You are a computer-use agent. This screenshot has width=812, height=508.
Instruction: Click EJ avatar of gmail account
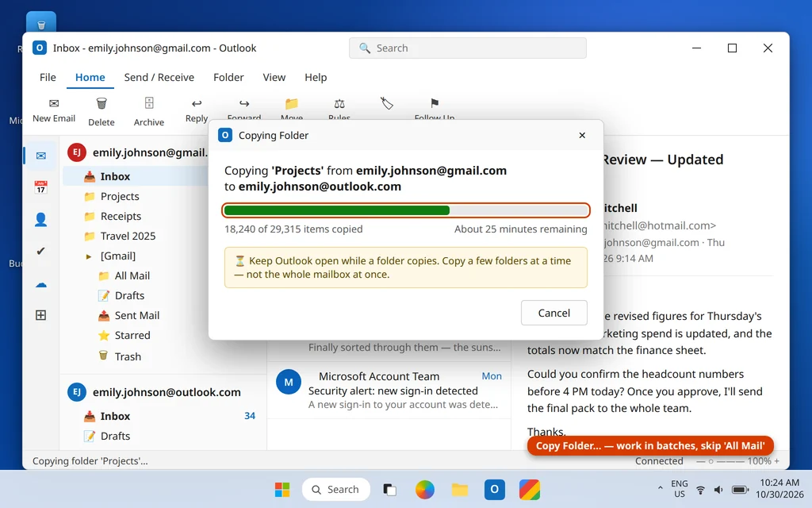77,152
